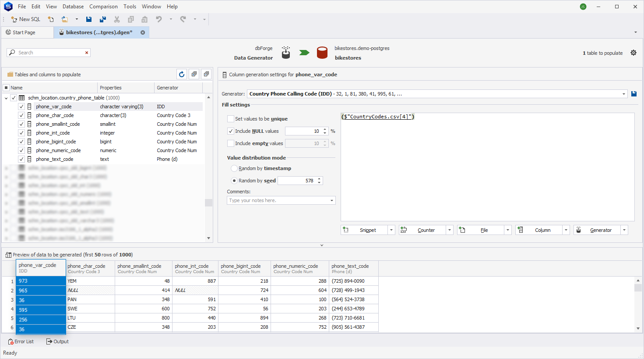The width and height of the screenshot is (644, 359).
Task: Open the Generator button dropdown arrow
Action: tap(624, 230)
